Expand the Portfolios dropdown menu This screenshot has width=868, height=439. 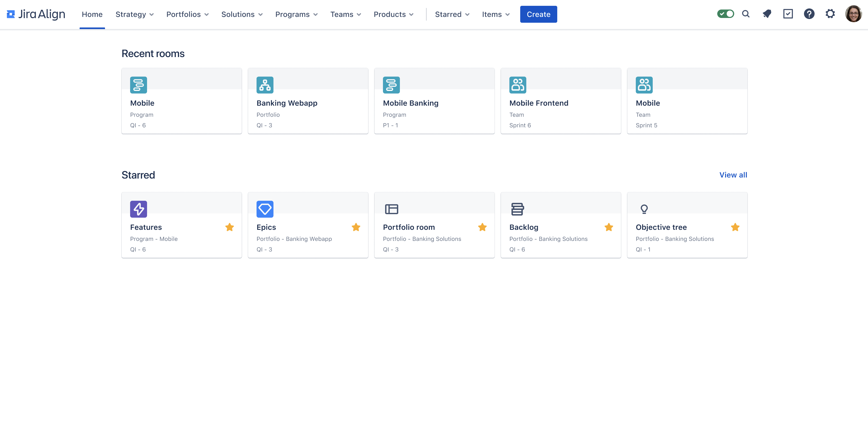tap(187, 15)
